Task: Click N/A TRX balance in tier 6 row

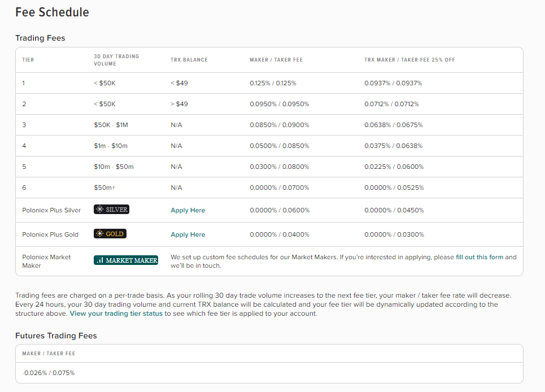Action: 176,188
